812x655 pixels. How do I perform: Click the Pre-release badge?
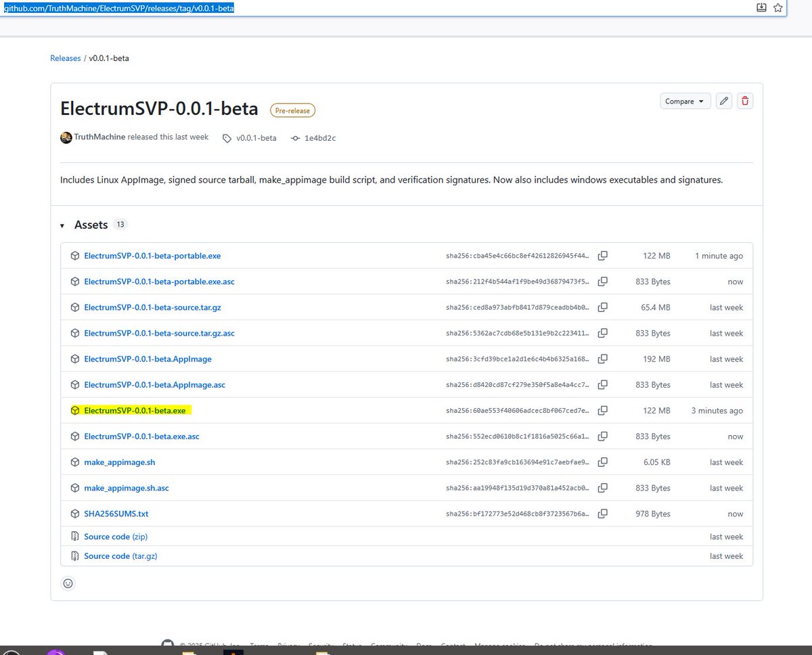click(x=292, y=110)
